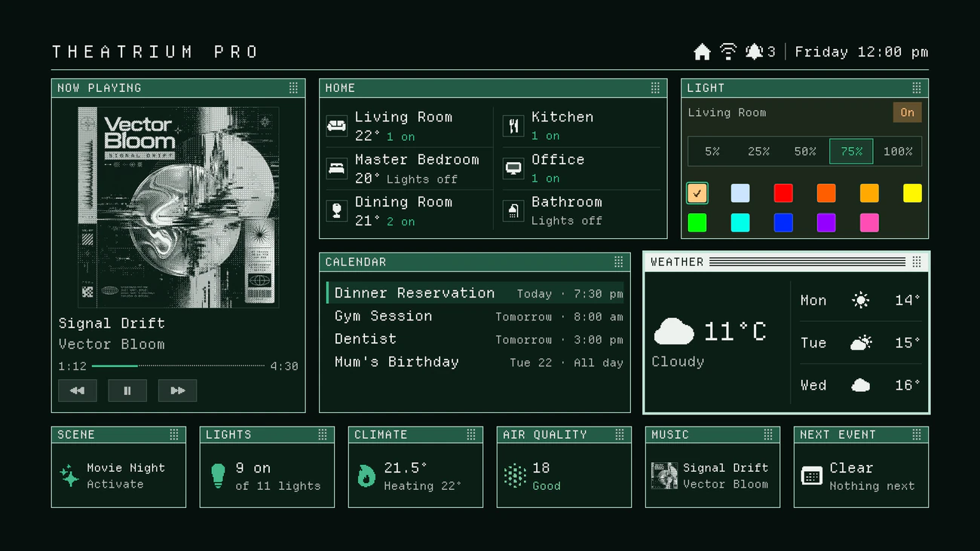The image size is (980, 551).
Task: Click the Office monitor icon
Action: point(513,168)
